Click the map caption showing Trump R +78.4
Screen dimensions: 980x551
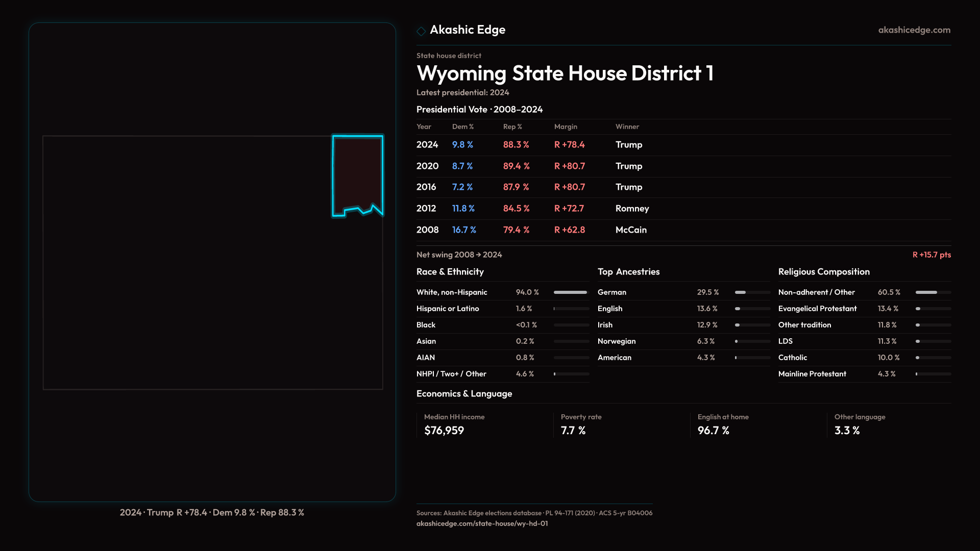tap(212, 512)
